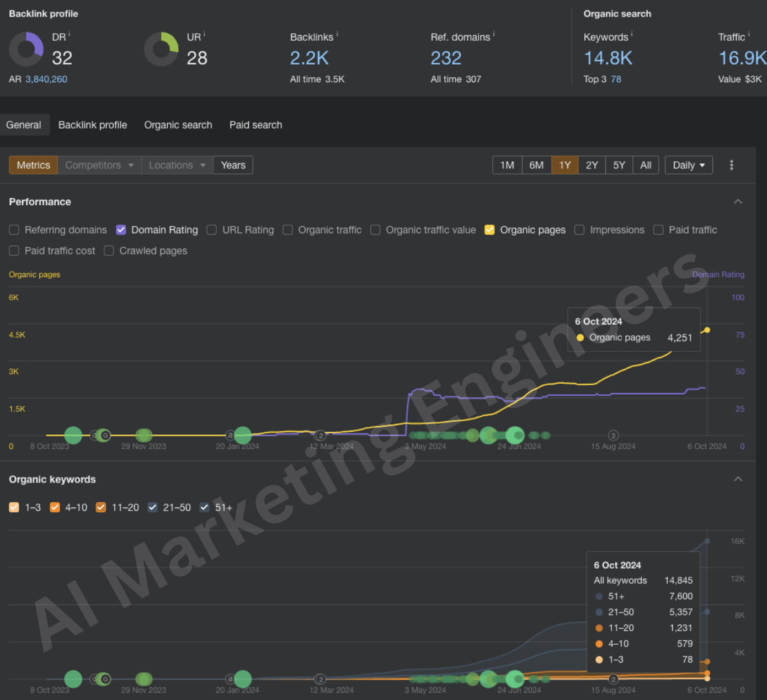Click the Keywords info icon

(x=632, y=34)
